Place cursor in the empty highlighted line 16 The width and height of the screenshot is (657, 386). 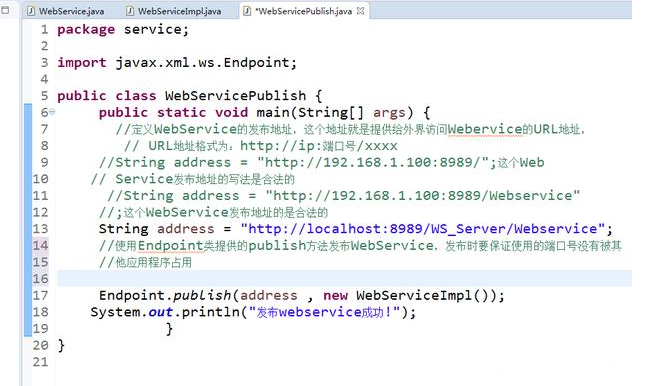tap(344, 278)
